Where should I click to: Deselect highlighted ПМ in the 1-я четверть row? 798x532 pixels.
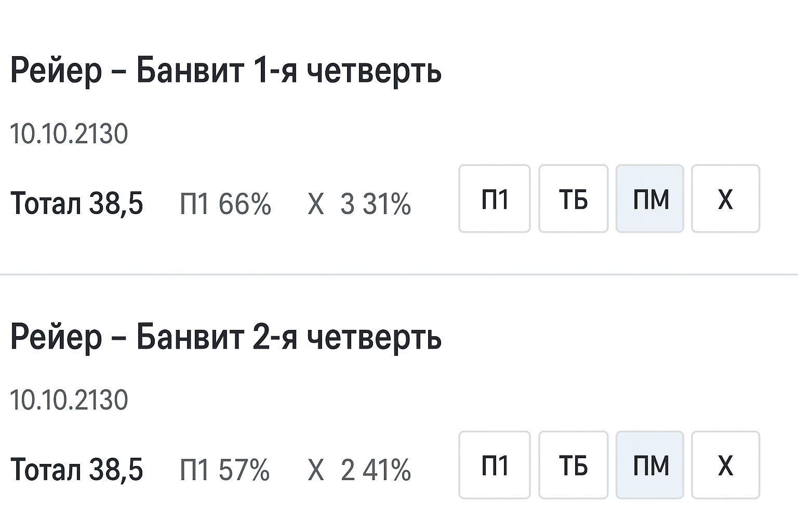[x=650, y=199]
